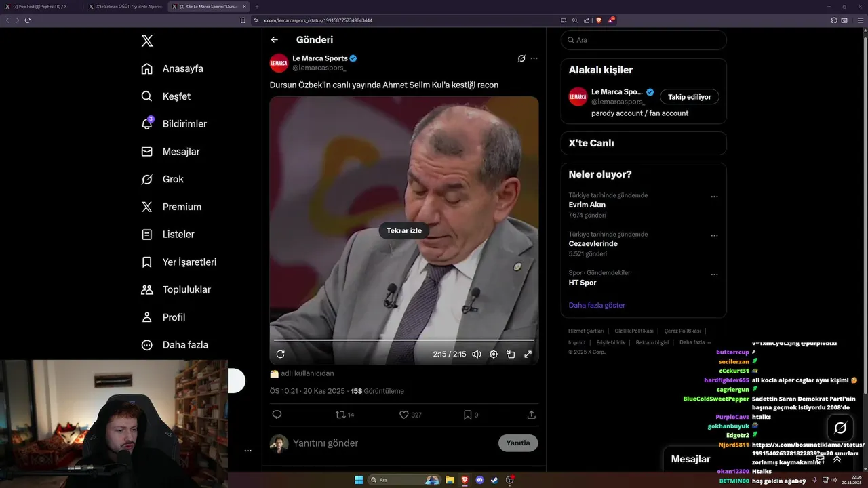Go to Anasayfa in the sidebar

pos(172,68)
